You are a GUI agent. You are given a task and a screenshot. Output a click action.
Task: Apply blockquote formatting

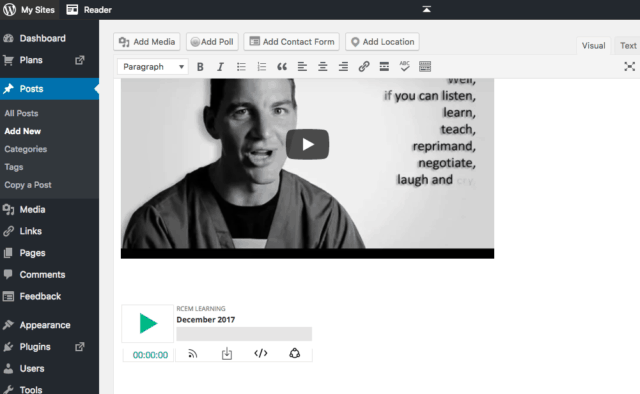pyautogui.click(x=282, y=67)
